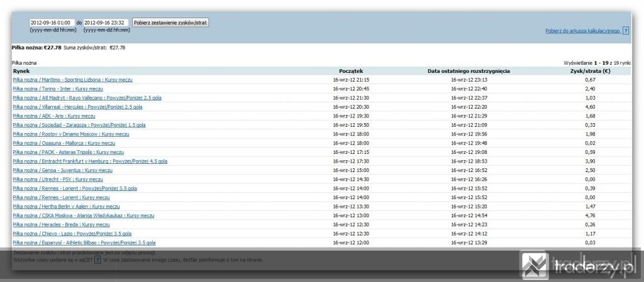Viewport: 644px width, 282px height.
Task: Select settlement time 16-wrz-12 23:13 cell
Action: (x=469, y=80)
